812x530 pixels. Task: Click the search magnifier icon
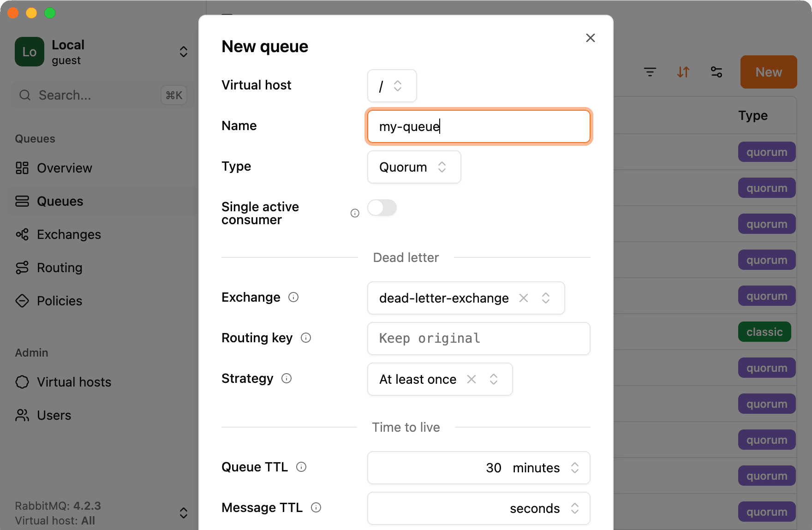click(25, 95)
